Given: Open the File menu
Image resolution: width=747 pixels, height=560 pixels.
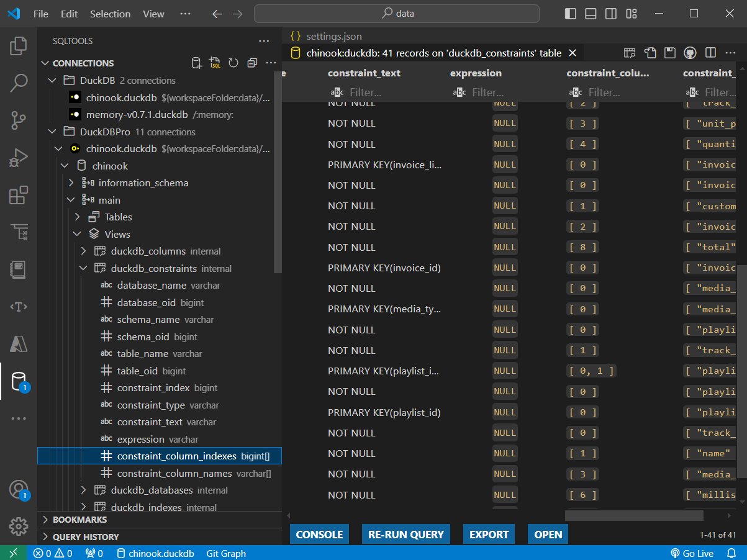Looking at the screenshot, I should [41, 14].
